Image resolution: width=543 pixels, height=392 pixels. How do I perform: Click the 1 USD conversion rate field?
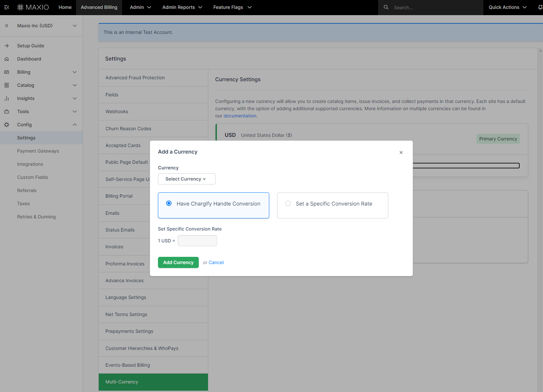click(x=197, y=241)
